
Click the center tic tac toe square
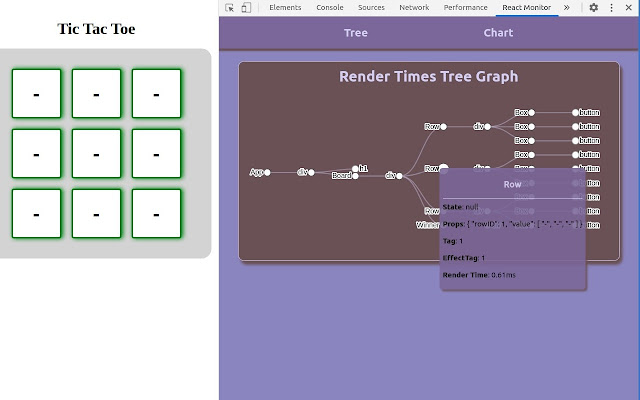[96, 153]
